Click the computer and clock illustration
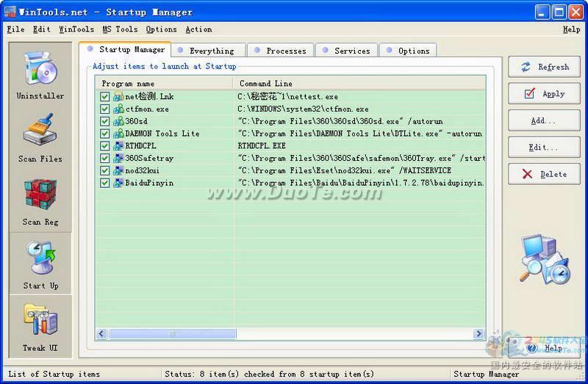 545,258
